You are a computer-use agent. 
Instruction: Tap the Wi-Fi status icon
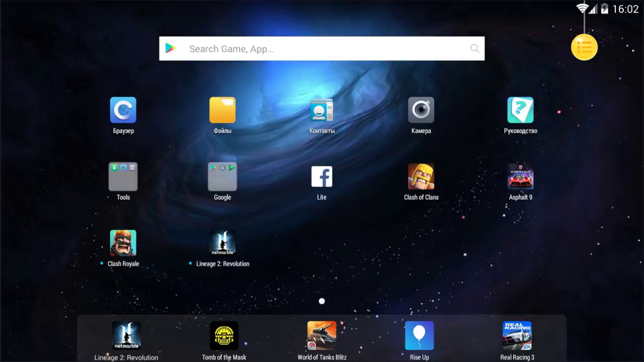pos(583,9)
